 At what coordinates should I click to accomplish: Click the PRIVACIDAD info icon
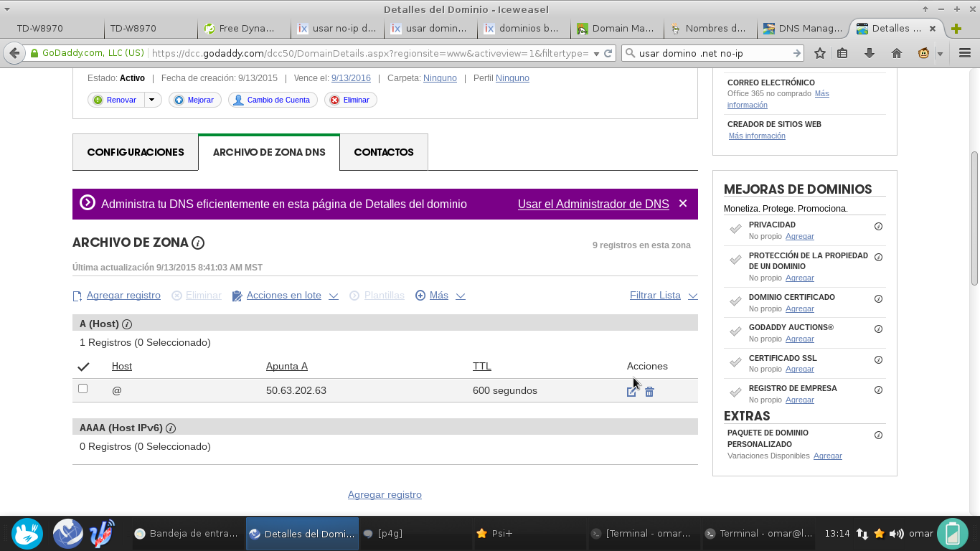[878, 226]
